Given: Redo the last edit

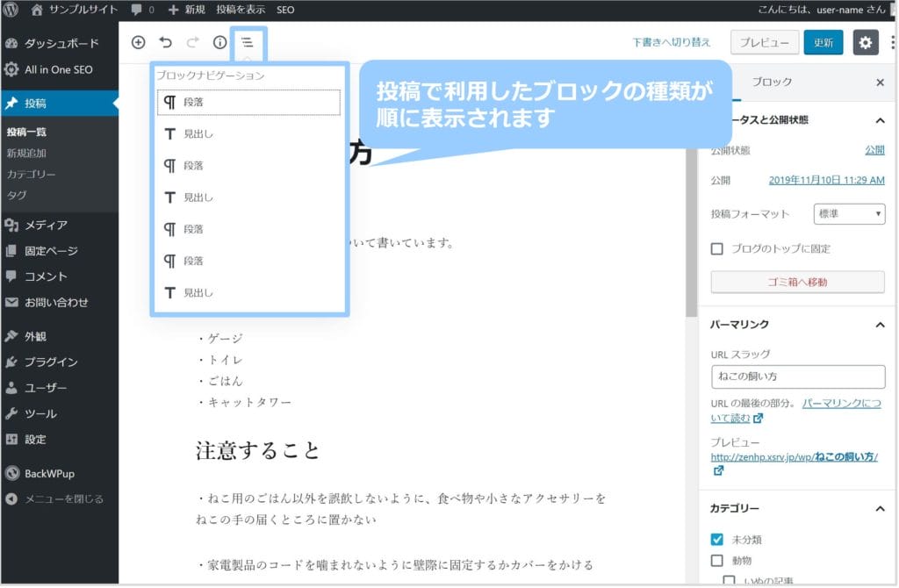Looking at the screenshot, I should point(192,42).
